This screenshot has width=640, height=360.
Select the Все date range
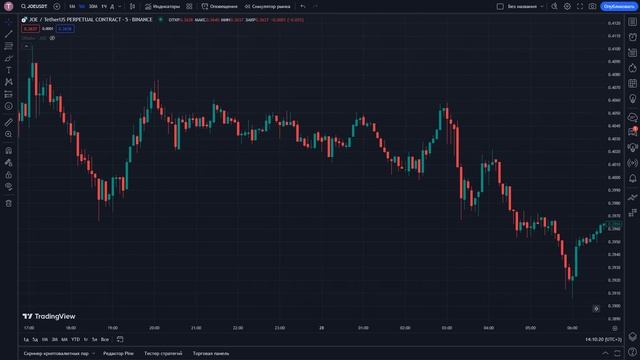[105, 340]
